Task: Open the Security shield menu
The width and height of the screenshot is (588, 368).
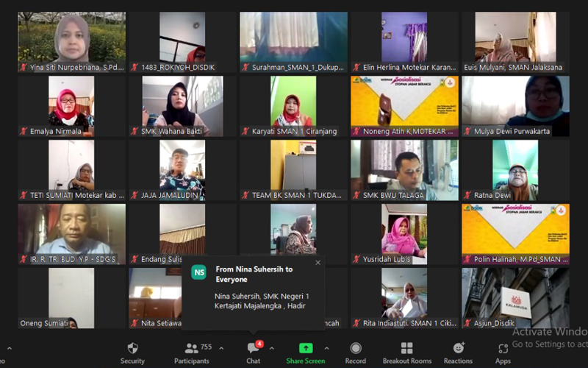Action: coord(132,352)
